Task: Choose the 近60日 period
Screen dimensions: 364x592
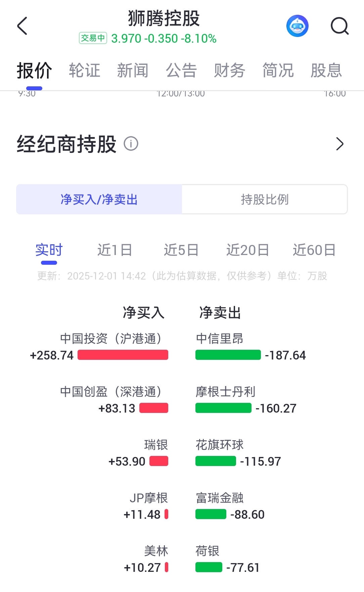Action: 314,250
